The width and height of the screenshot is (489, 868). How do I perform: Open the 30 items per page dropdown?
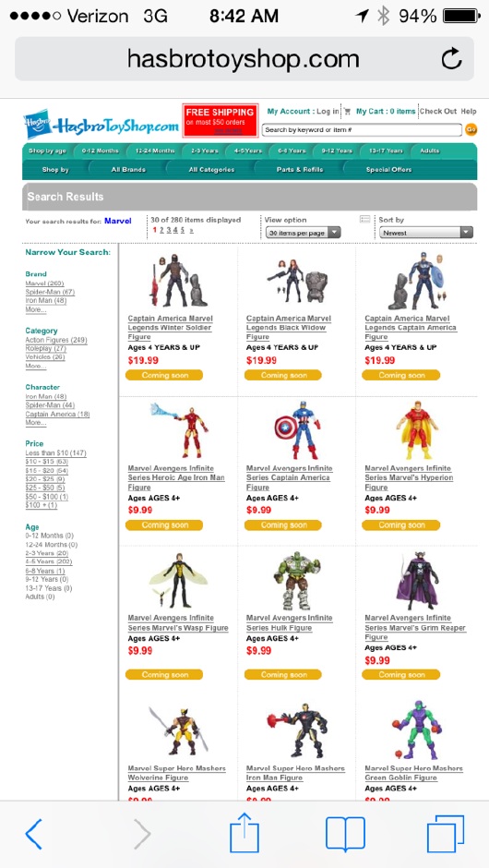(304, 233)
